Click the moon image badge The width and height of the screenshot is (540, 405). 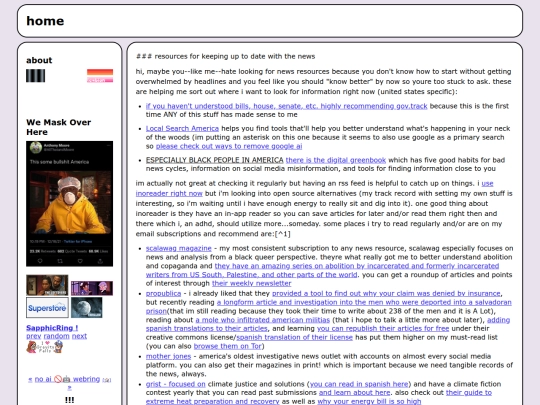86,308
